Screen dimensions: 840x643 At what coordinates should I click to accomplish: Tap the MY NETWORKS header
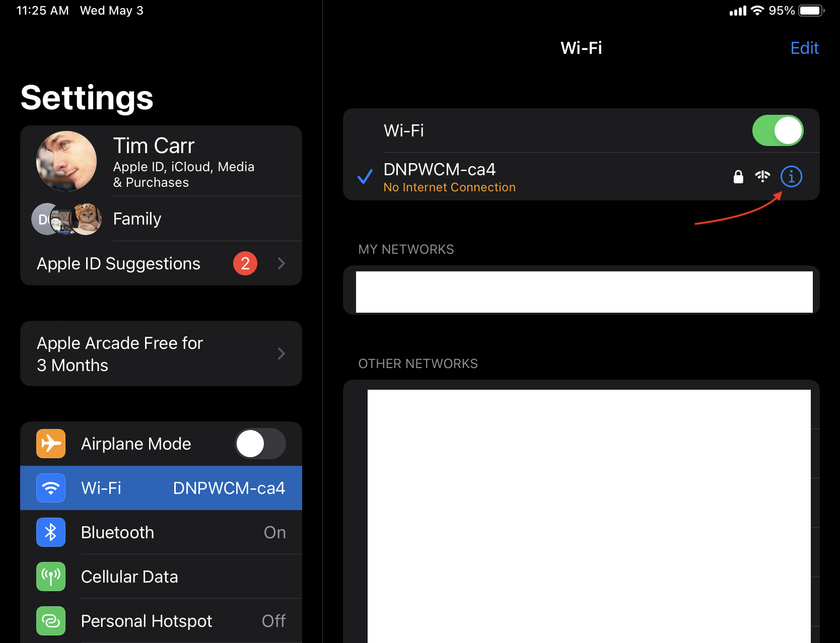406,249
